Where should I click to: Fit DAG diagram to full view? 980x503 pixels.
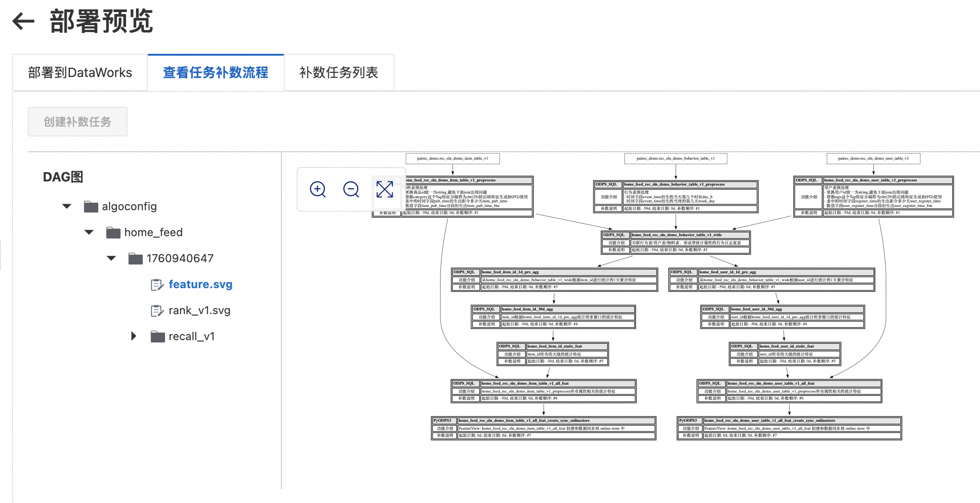pyautogui.click(x=384, y=189)
